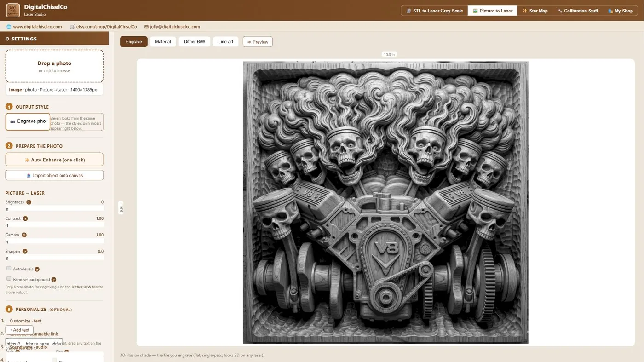Click the globe icon beside www.digitalchiselco.com

click(x=9, y=27)
